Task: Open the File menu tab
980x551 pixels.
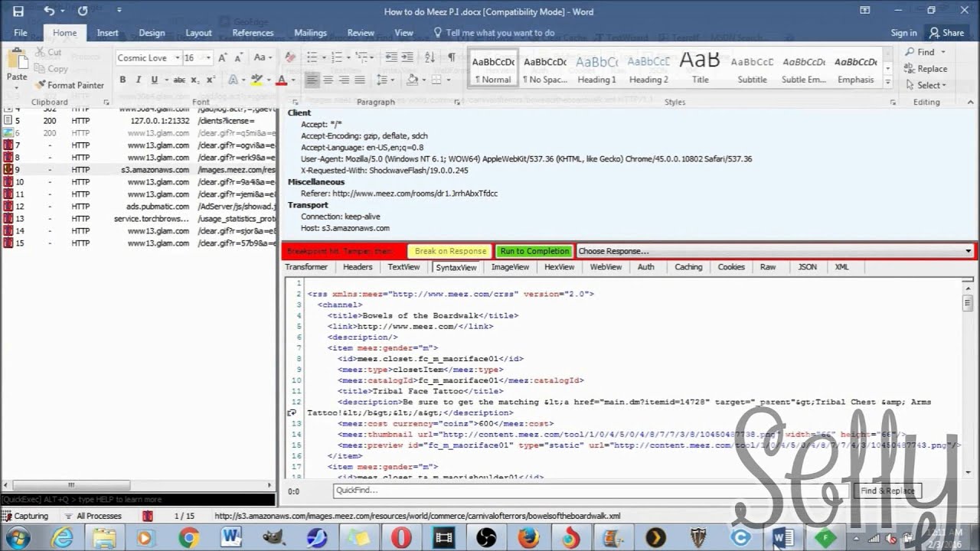Action: pyautogui.click(x=21, y=33)
